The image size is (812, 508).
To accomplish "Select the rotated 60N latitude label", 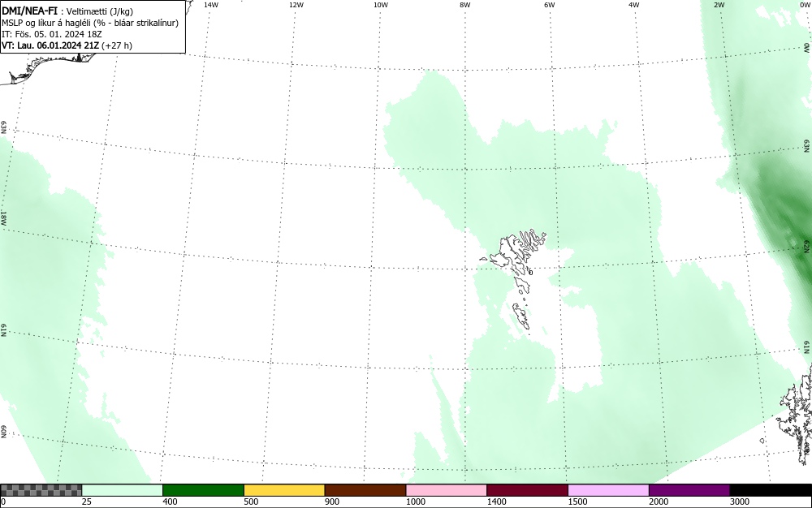I will click(x=3, y=432).
